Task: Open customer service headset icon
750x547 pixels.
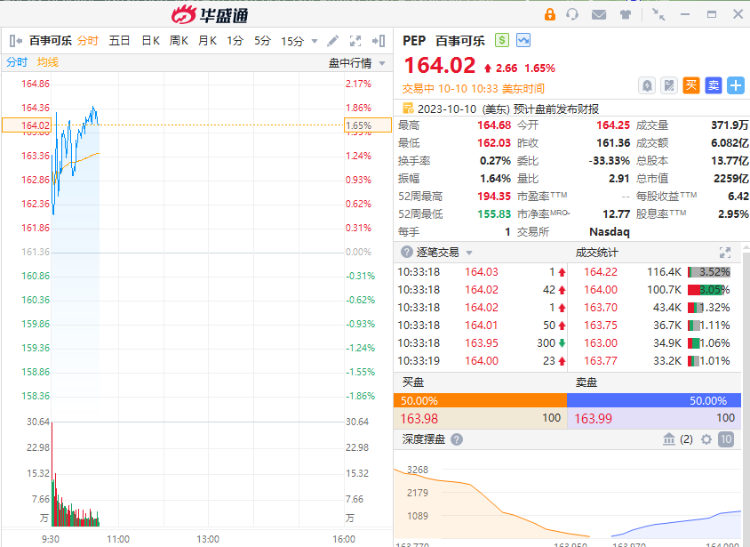Action: point(573,14)
